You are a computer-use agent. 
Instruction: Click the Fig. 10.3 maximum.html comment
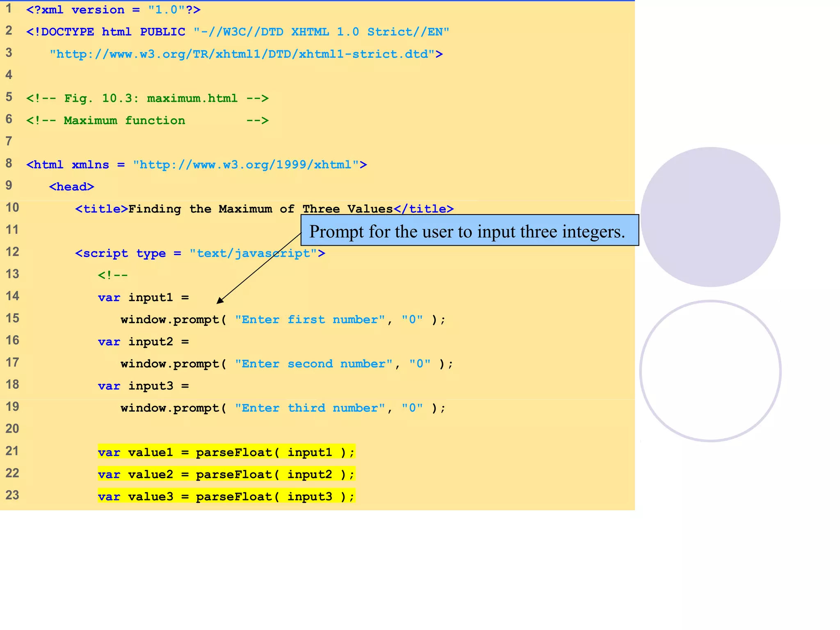click(147, 98)
